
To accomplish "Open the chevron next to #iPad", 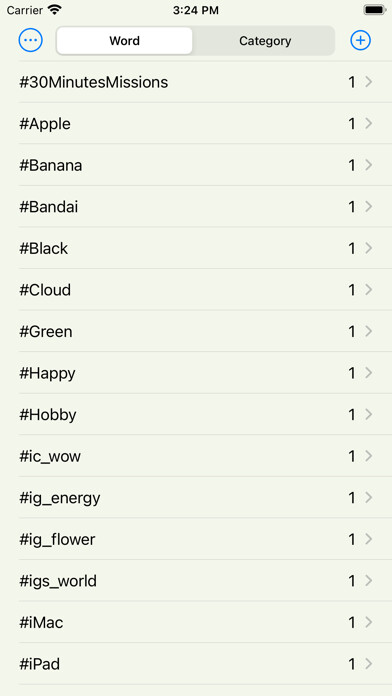I will (368, 664).
